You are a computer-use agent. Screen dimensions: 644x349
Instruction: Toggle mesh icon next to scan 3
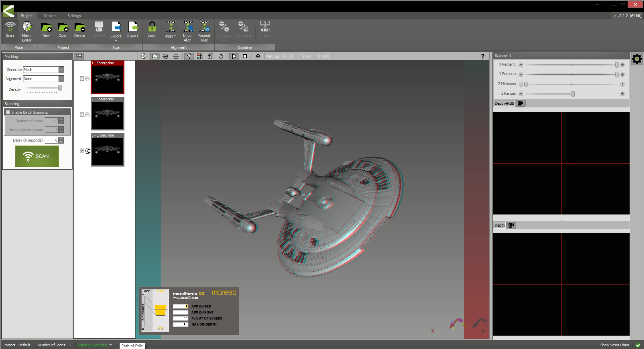[x=88, y=151]
